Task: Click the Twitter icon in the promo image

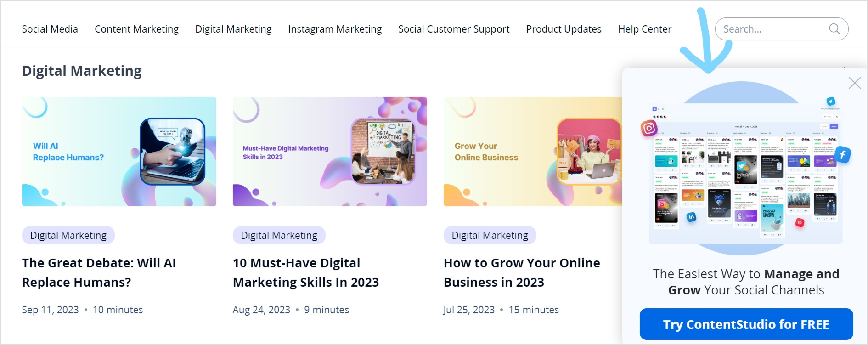Action: [x=830, y=102]
